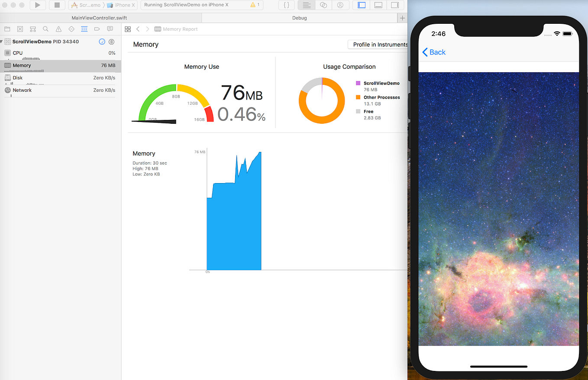
Task: Run the app using the Play icon
Action: click(x=38, y=5)
